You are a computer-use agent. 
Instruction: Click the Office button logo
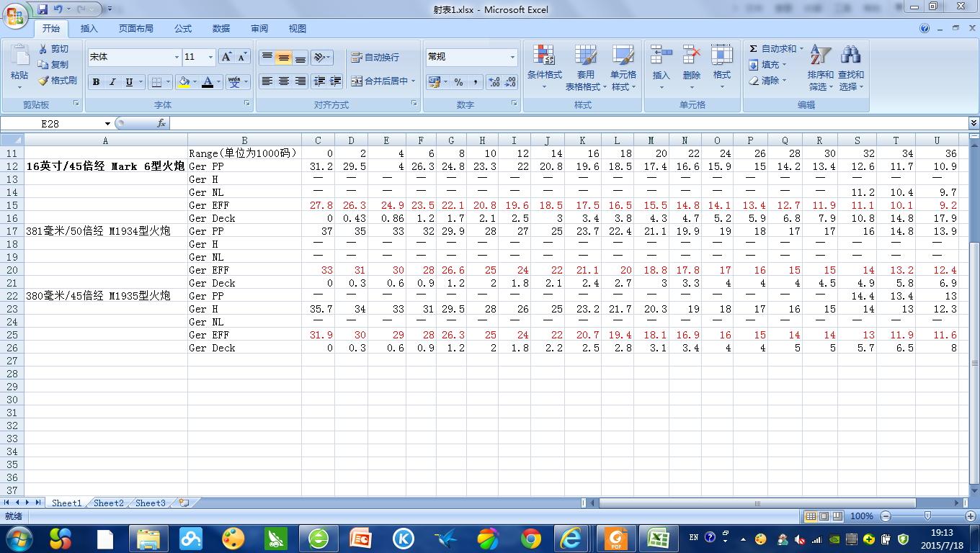click(16, 15)
